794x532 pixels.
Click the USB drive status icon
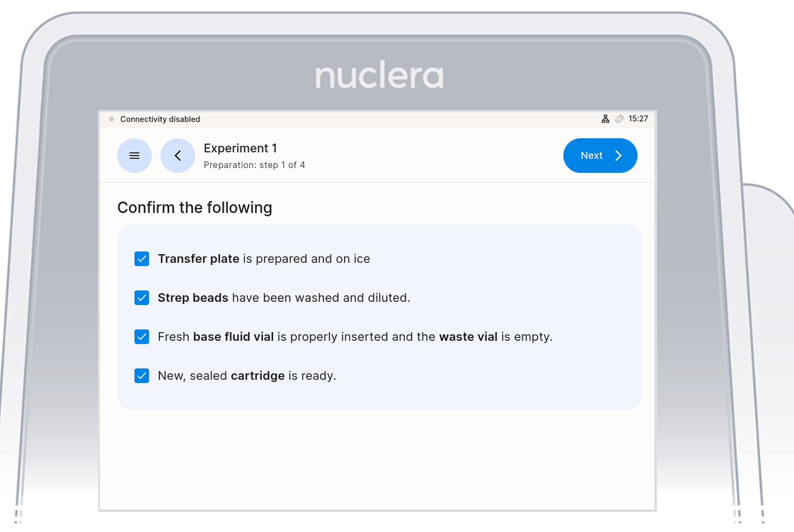coord(619,119)
